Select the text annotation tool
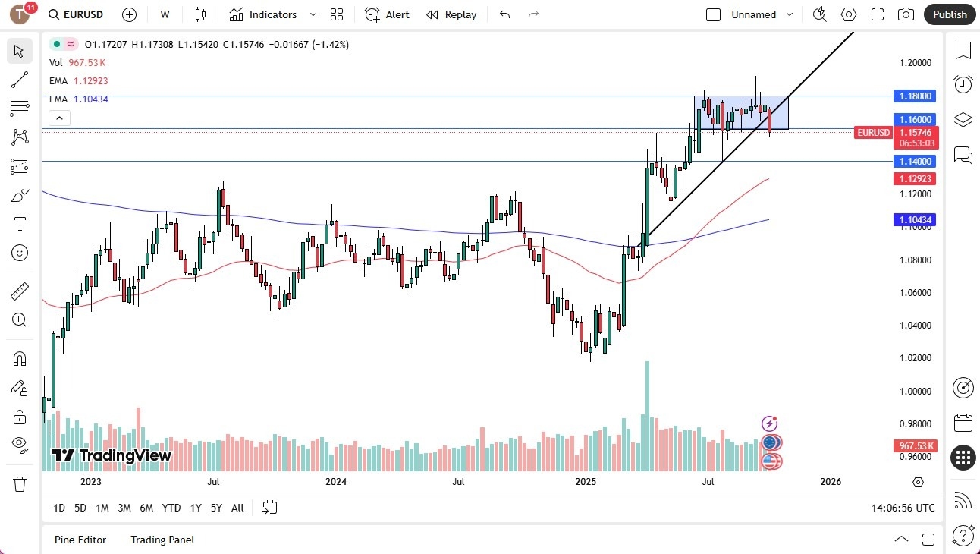Viewport: 980px width, 554px height. (x=19, y=223)
